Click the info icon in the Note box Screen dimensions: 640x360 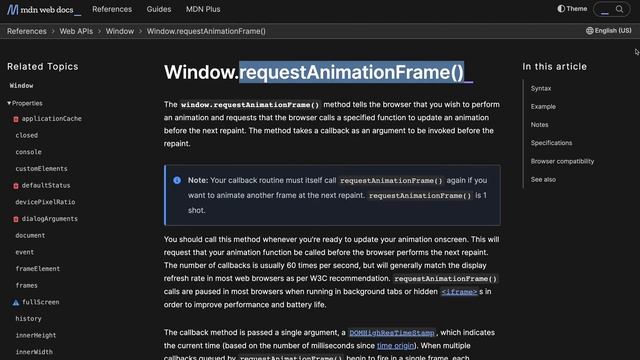coord(177,180)
